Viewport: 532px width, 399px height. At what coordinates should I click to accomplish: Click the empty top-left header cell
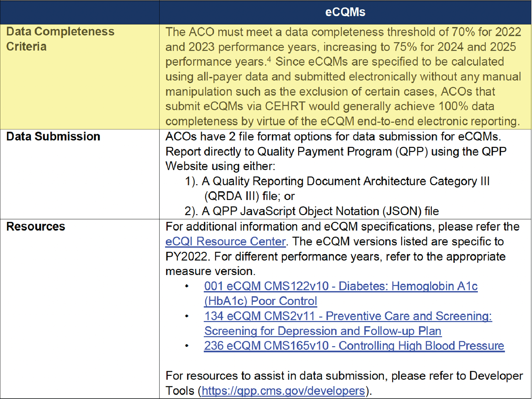click(x=80, y=12)
